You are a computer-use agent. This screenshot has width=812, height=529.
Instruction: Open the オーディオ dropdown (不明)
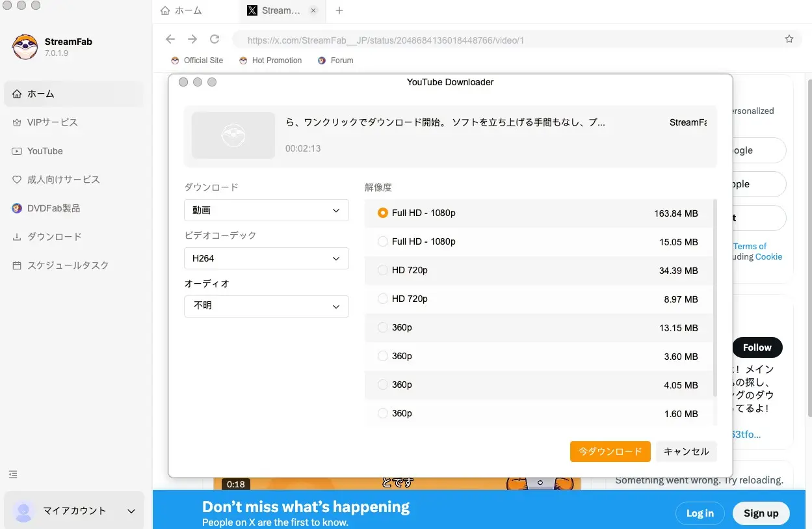coord(267,306)
